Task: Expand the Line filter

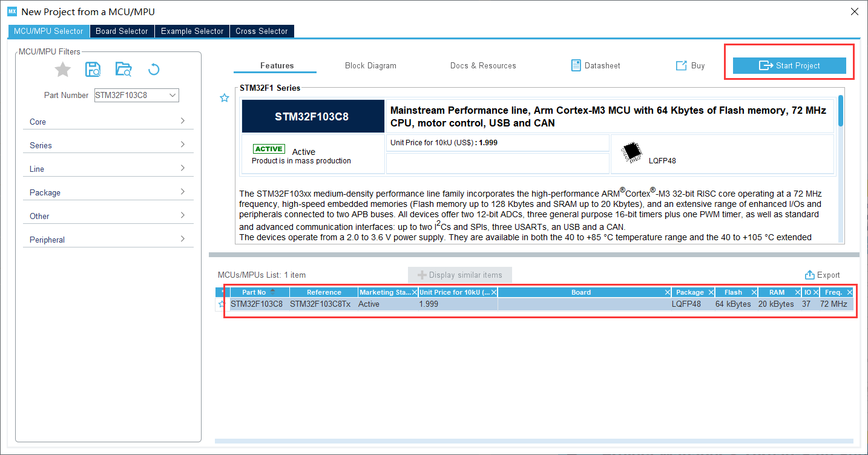Action: click(x=109, y=169)
